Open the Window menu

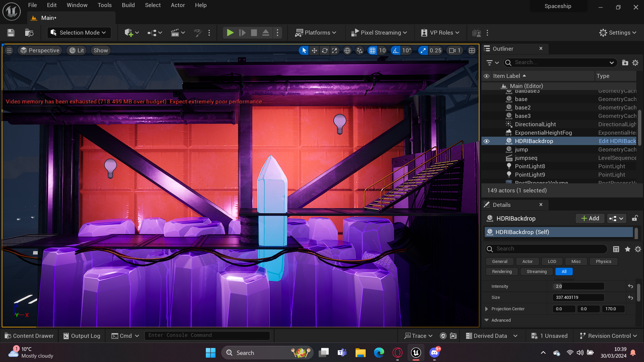pyautogui.click(x=77, y=5)
